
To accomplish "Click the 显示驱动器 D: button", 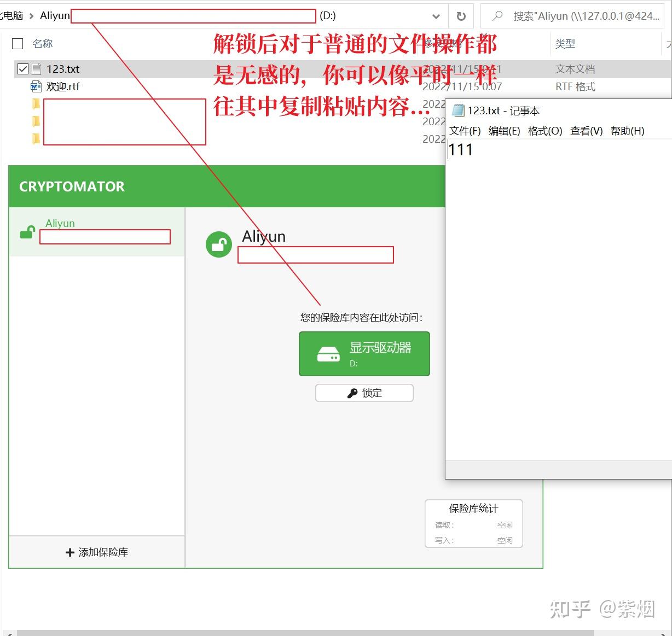I will (x=364, y=353).
